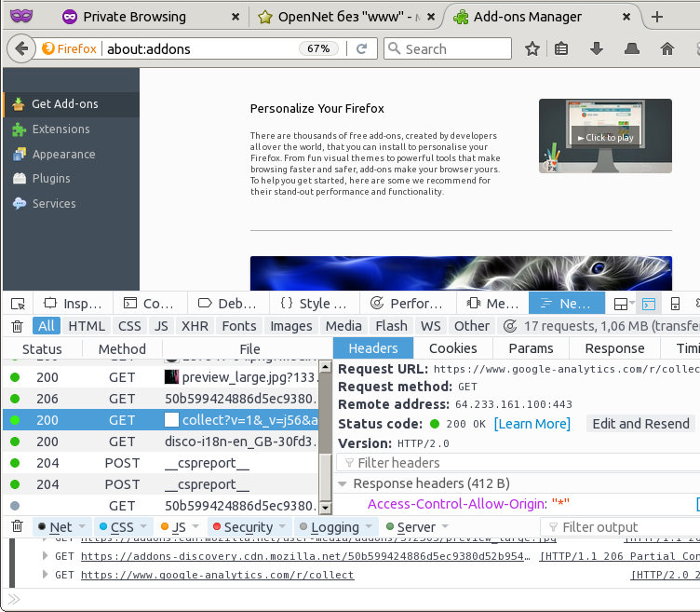Collapse the Response headers section
This screenshot has width=700, height=612.
coord(342,483)
